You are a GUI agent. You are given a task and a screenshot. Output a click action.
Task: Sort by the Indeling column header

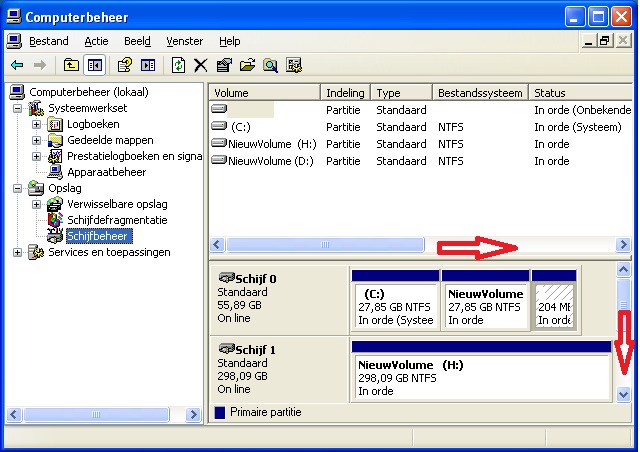point(346,93)
